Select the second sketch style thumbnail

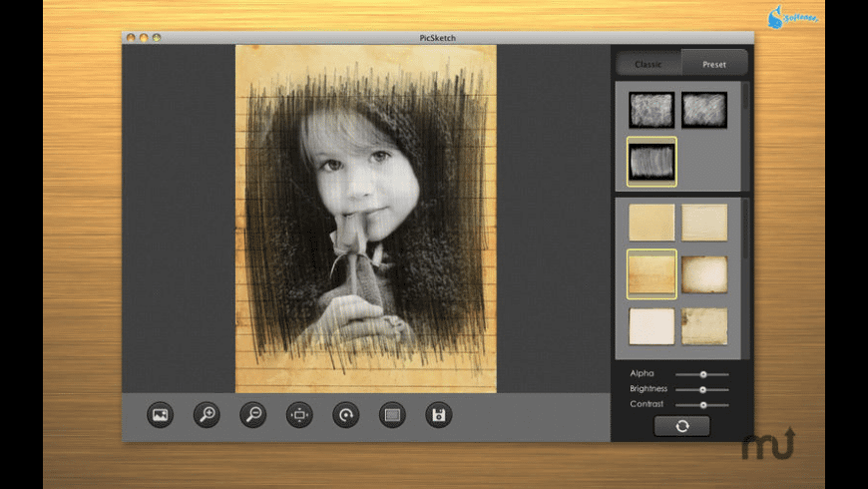pyautogui.click(x=704, y=110)
